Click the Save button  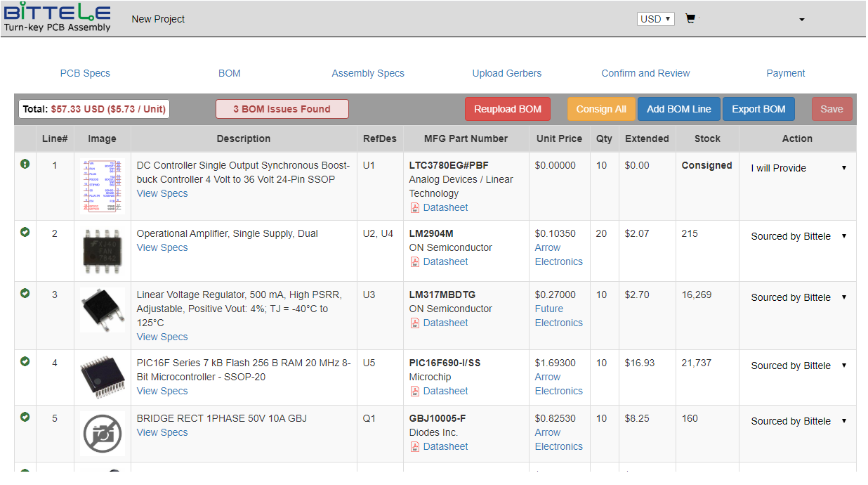(832, 109)
